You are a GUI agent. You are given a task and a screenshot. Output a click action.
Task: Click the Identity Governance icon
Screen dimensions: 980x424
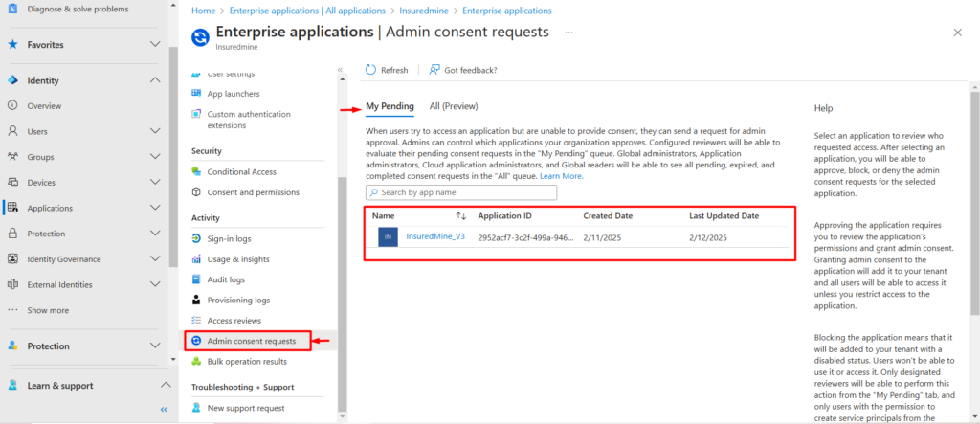coord(12,259)
